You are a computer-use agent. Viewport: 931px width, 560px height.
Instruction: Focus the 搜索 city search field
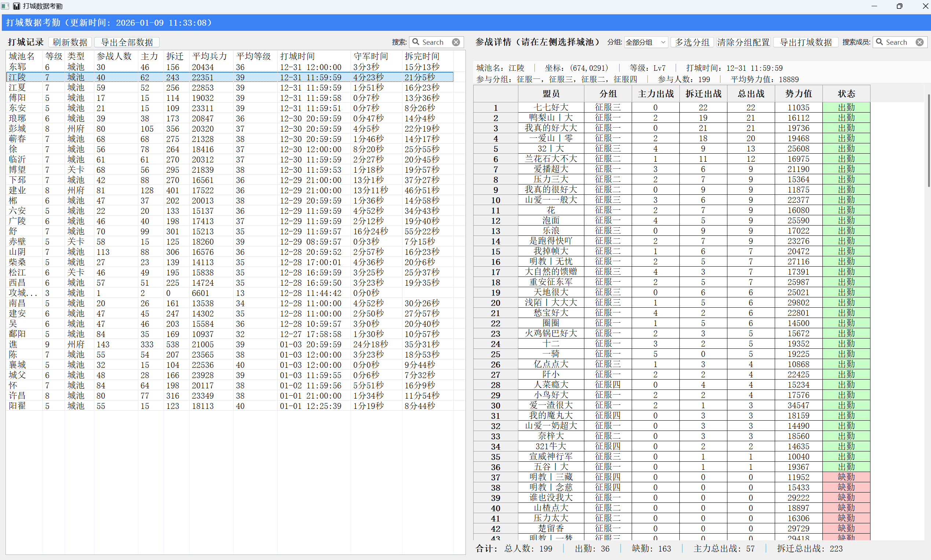[x=436, y=42]
